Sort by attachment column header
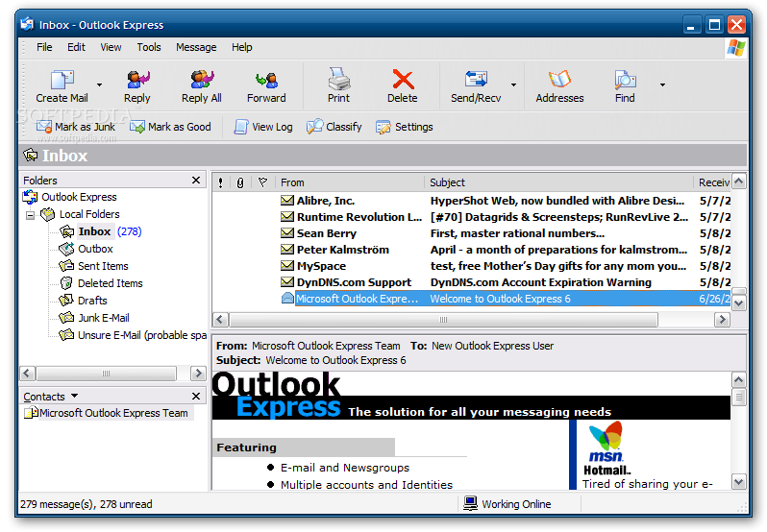 coord(239,182)
